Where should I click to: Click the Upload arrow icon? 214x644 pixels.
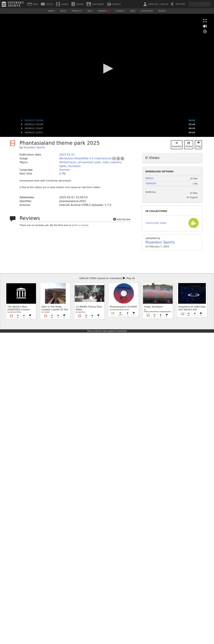pos(172,4)
